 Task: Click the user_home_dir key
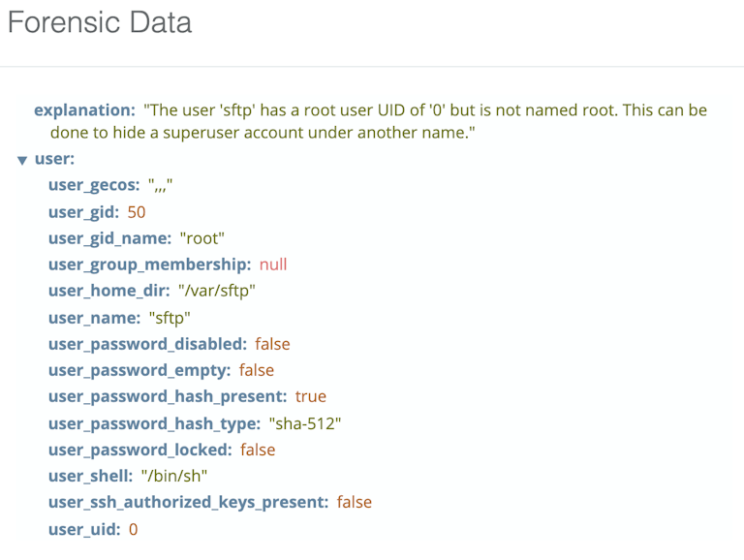pyautogui.click(x=108, y=291)
